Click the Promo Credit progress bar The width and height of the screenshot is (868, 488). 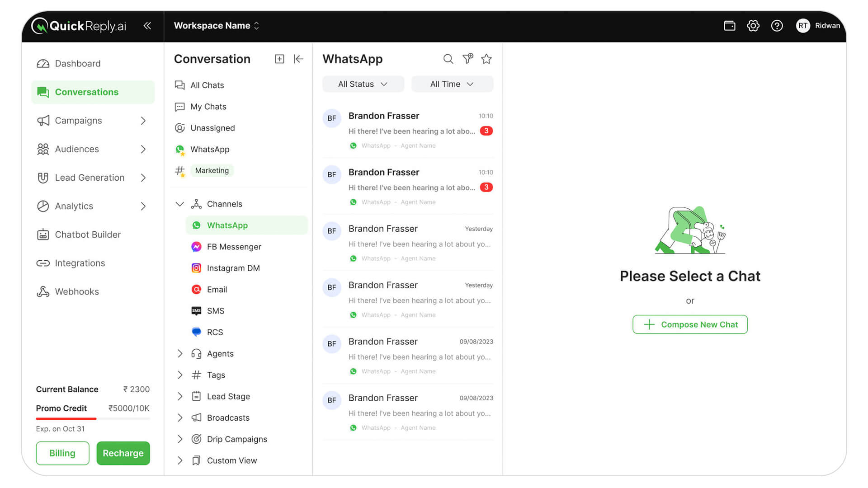pyautogui.click(x=93, y=419)
